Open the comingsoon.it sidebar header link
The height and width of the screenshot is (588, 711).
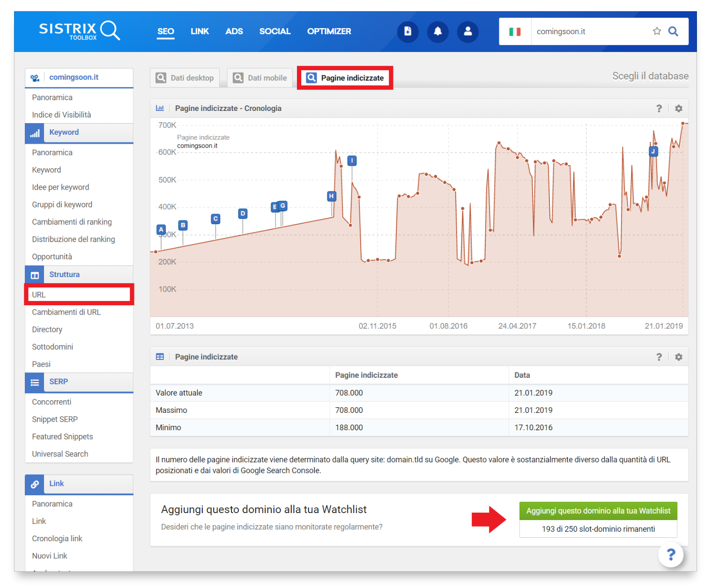74,77
